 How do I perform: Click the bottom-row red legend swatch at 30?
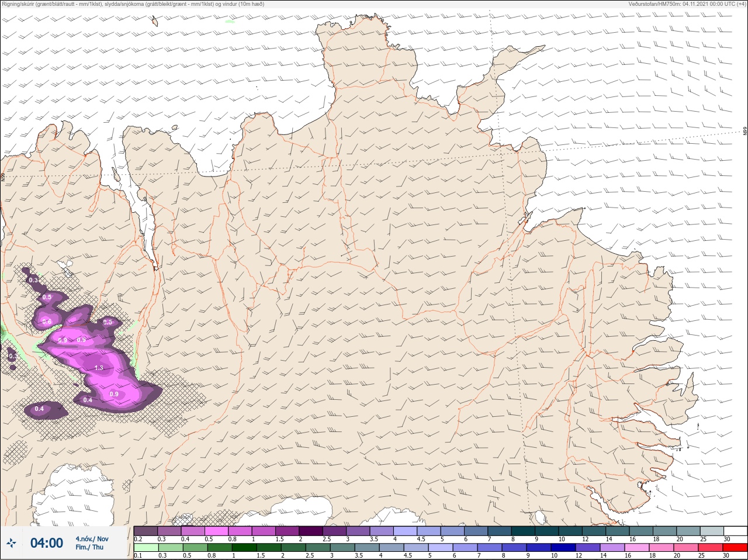735,548
